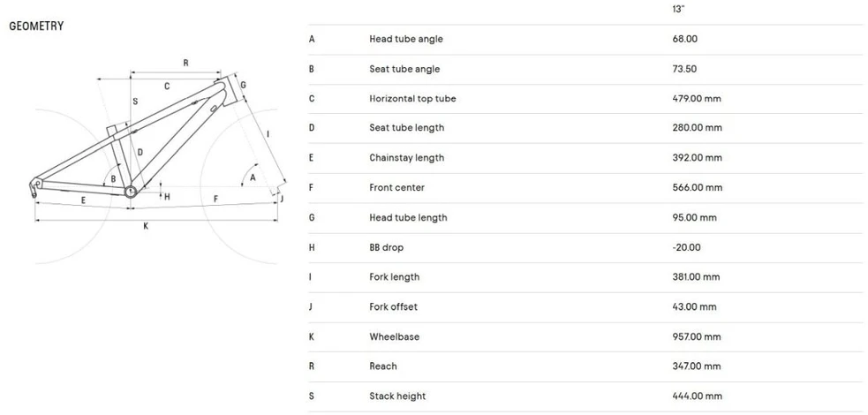
Task: Select the Wheelbase row label
Action: click(394, 337)
